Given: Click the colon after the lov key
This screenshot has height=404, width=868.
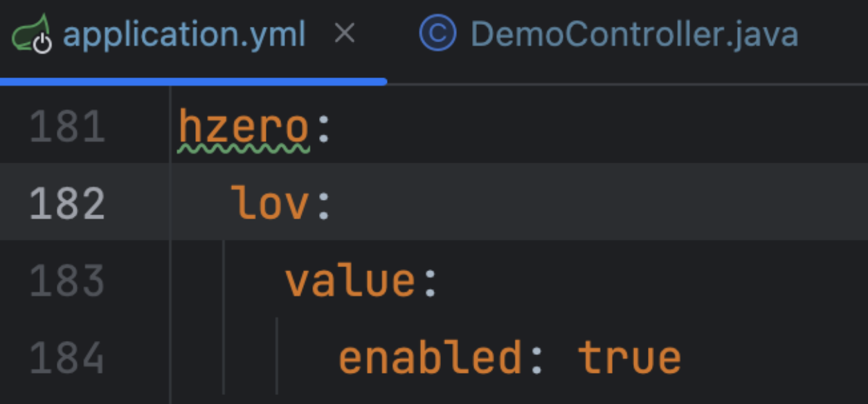Looking at the screenshot, I should [323, 206].
